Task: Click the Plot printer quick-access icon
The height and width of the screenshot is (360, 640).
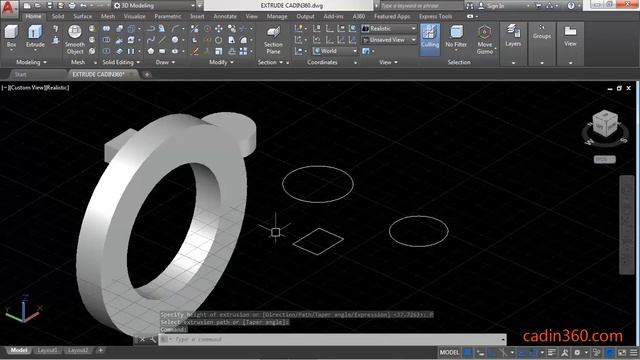Action: coord(72,6)
